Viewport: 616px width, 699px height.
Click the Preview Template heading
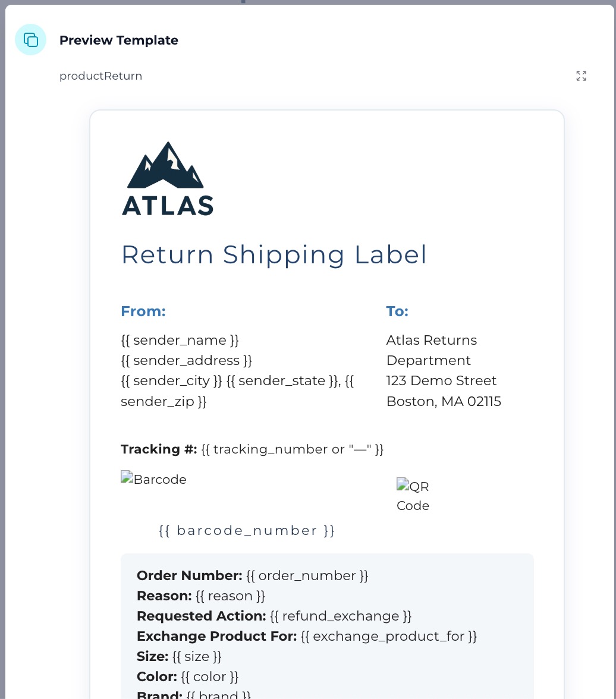(x=119, y=40)
